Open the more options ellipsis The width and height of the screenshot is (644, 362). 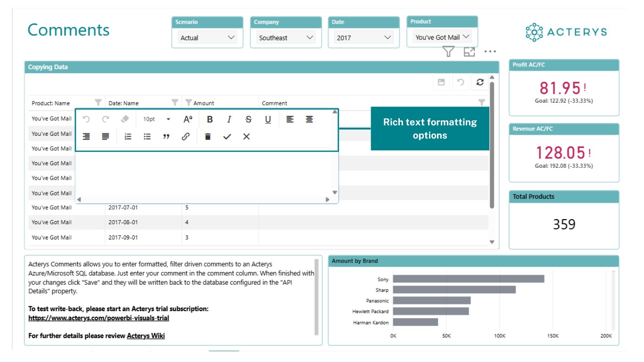coord(490,52)
